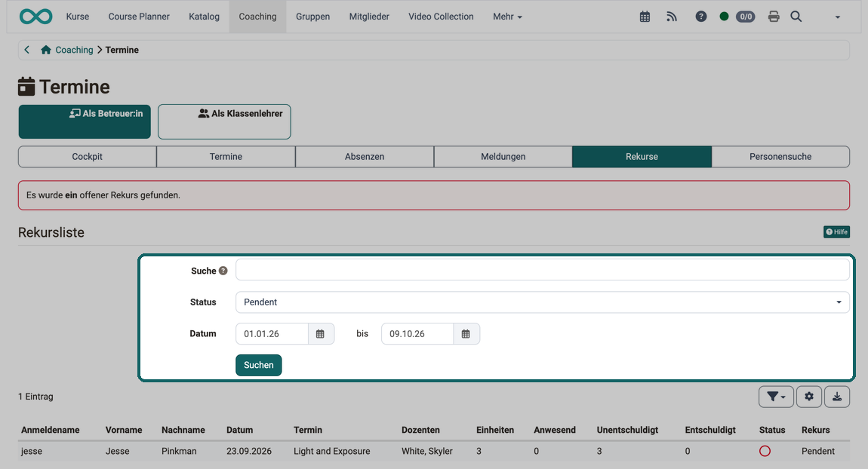Sort by Datum column header
Screen dimensions: 868x469
tap(240, 430)
